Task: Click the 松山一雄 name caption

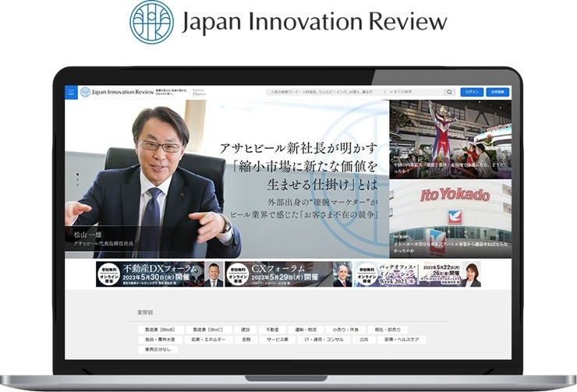Action: [x=87, y=235]
